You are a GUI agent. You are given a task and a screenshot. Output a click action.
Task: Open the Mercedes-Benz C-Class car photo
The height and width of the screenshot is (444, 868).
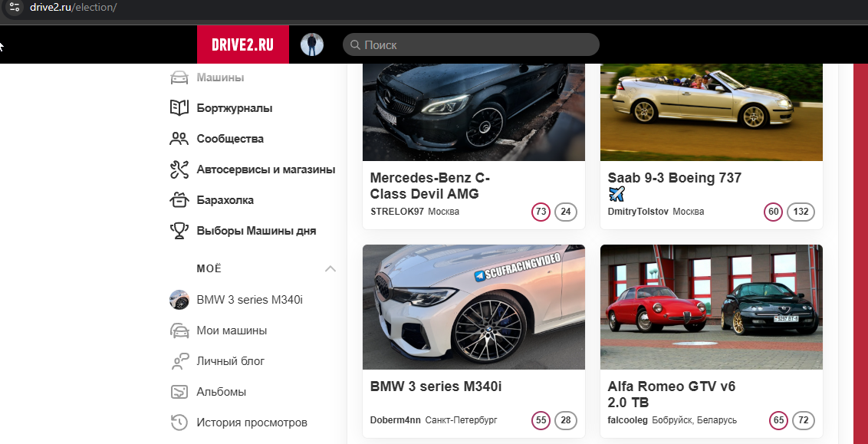click(x=473, y=113)
